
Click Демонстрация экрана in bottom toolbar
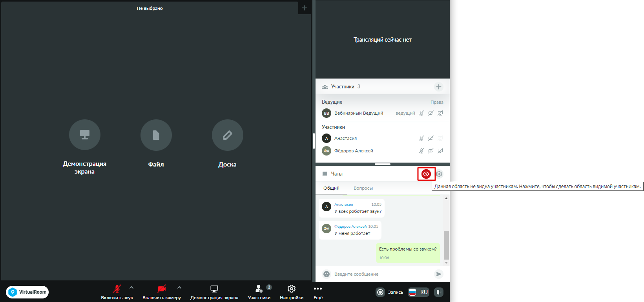pos(214,292)
